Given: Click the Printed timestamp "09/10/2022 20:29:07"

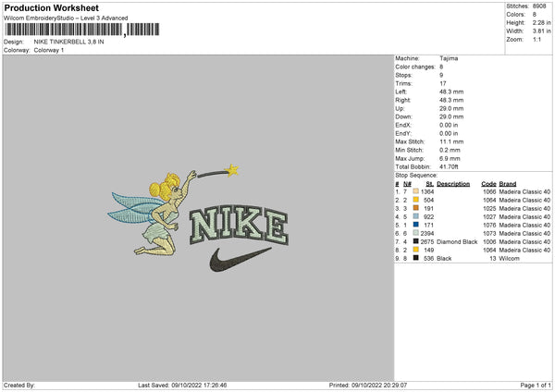Looking at the screenshot, I should pyautogui.click(x=379, y=385).
